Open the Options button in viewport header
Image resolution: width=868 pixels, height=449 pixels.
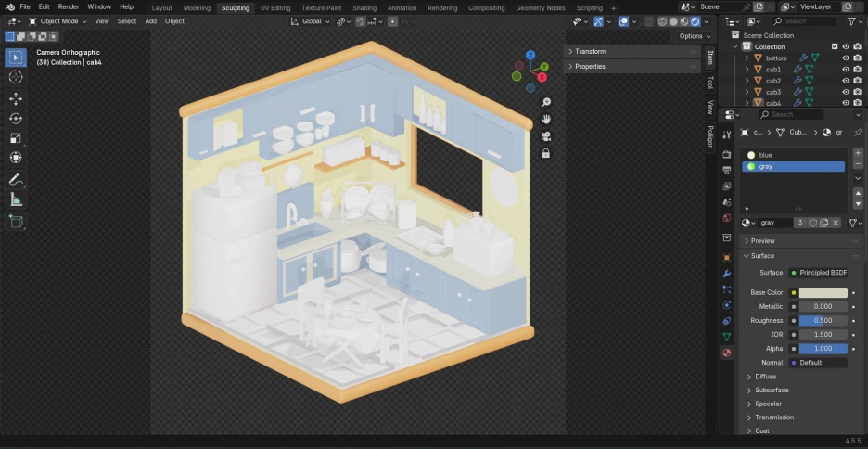click(x=694, y=36)
